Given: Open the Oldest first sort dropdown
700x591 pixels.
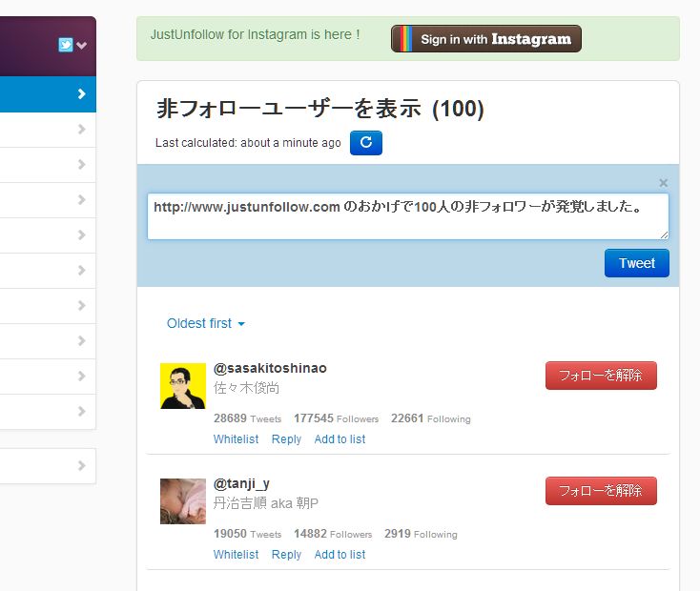Looking at the screenshot, I should (x=205, y=323).
